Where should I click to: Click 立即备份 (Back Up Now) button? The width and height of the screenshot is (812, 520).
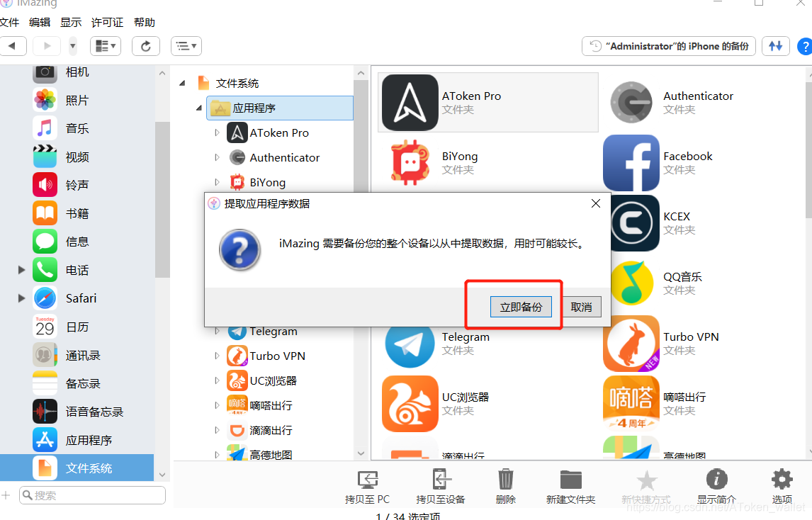(x=521, y=307)
